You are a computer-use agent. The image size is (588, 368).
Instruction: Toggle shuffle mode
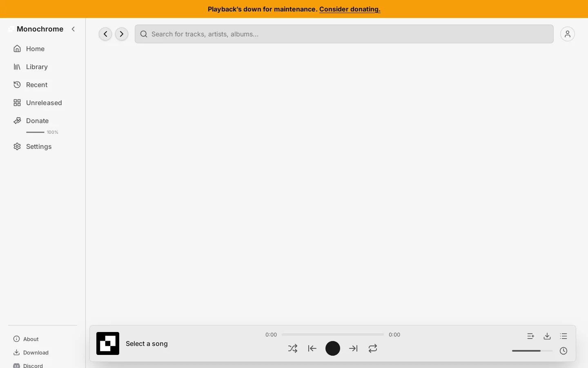click(x=293, y=348)
